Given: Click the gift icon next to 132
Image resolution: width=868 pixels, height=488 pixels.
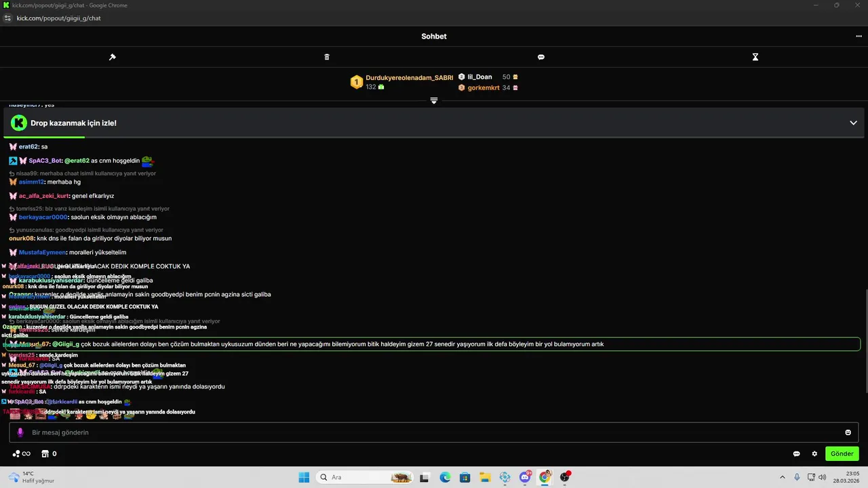Looking at the screenshot, I should coord(381,87).
